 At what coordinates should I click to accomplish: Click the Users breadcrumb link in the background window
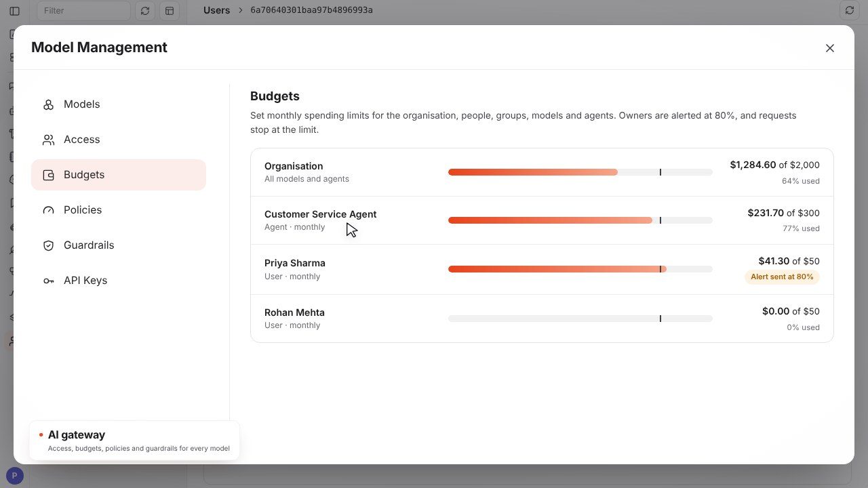pos(216,10)
